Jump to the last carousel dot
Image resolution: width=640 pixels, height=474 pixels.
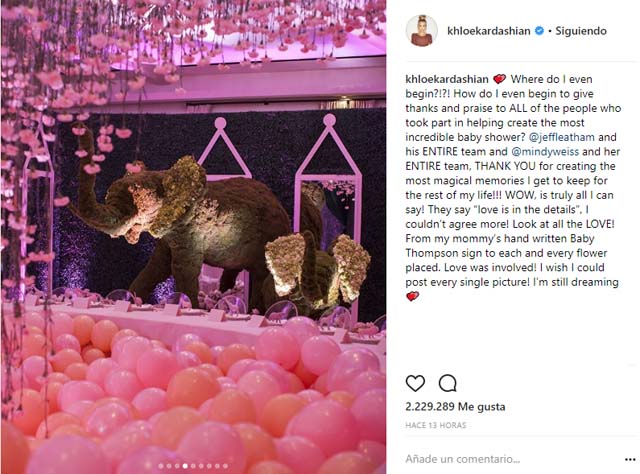[x=224, y=465]
